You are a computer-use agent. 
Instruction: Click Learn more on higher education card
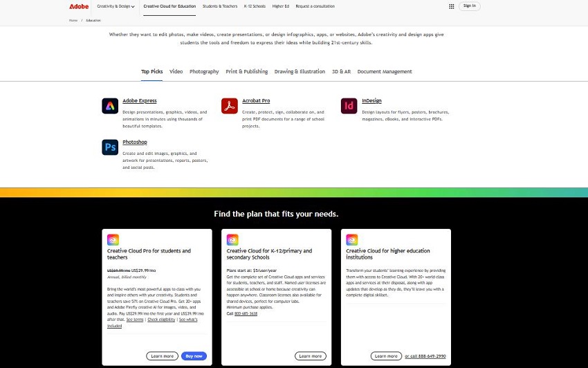(x=386, y=356)
